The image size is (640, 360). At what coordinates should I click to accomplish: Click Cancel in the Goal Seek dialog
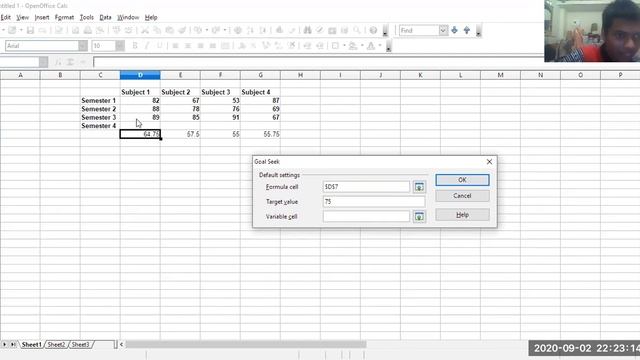pos(462,196)
